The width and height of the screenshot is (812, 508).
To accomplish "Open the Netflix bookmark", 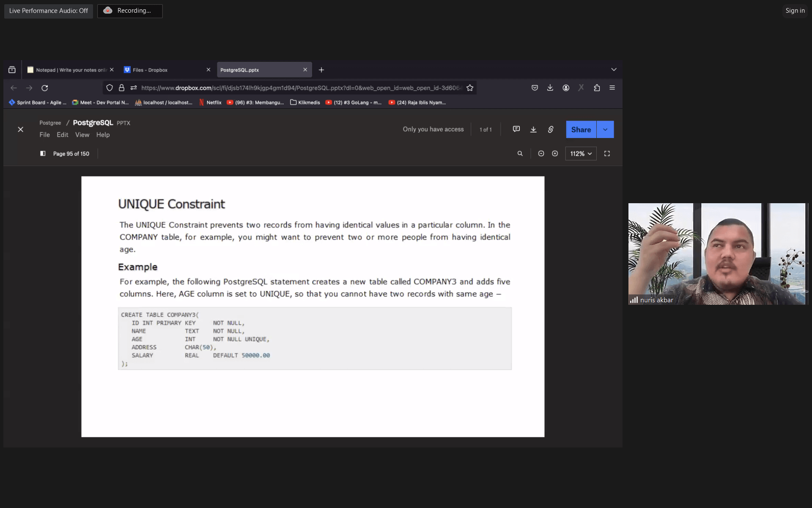I will tap(210, 102).
